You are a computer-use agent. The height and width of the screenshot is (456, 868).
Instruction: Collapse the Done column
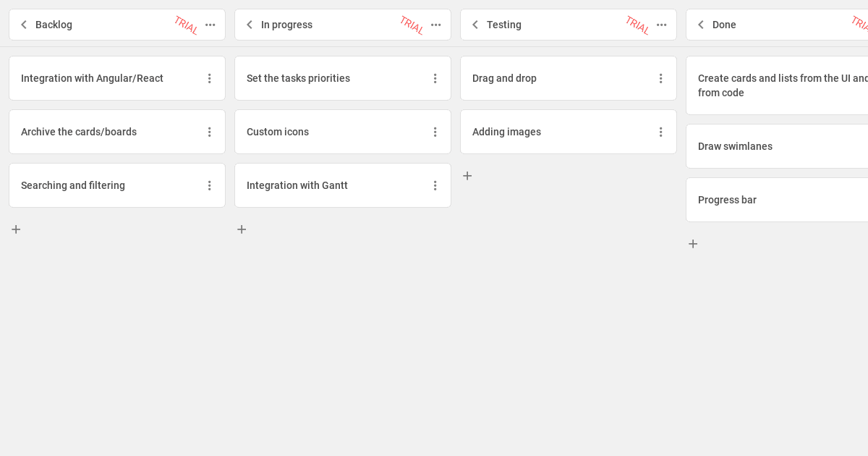point(701,24)
